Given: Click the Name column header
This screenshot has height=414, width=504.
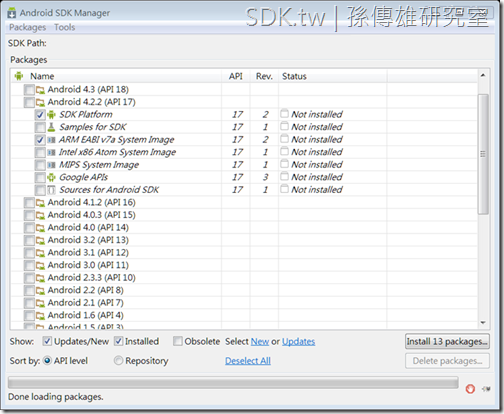Looking at the screenshot, I should coord(117,76).
